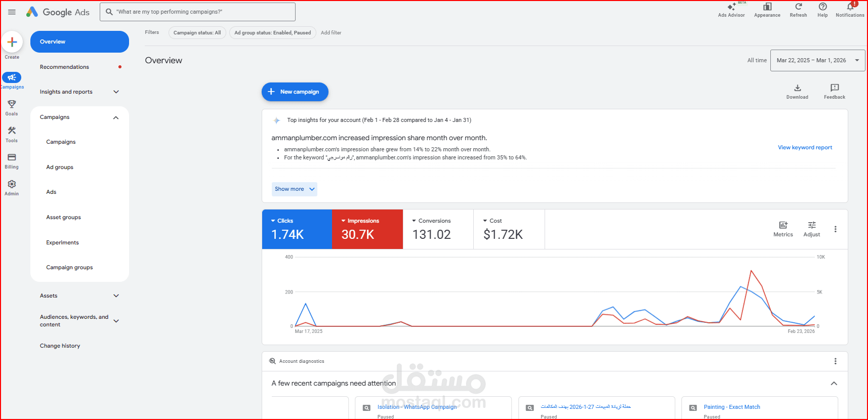Click the search magnifier in search bar

109,12
